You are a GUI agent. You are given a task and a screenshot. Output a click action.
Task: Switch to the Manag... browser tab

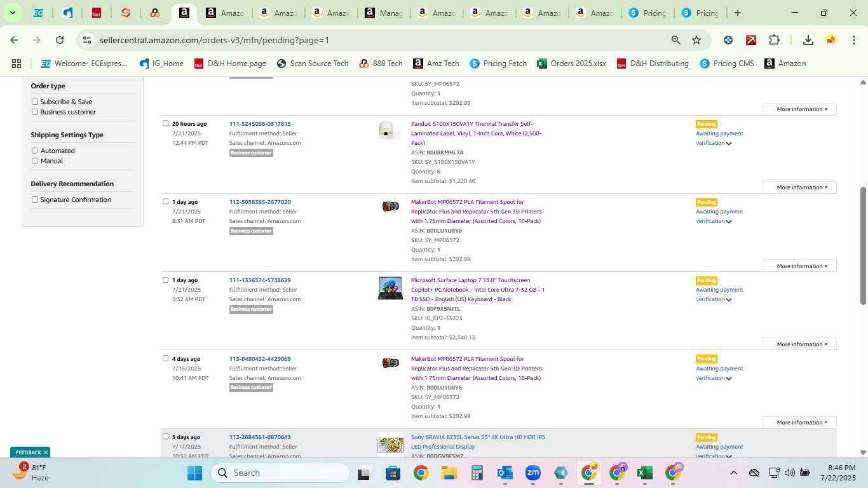[383, 13]
